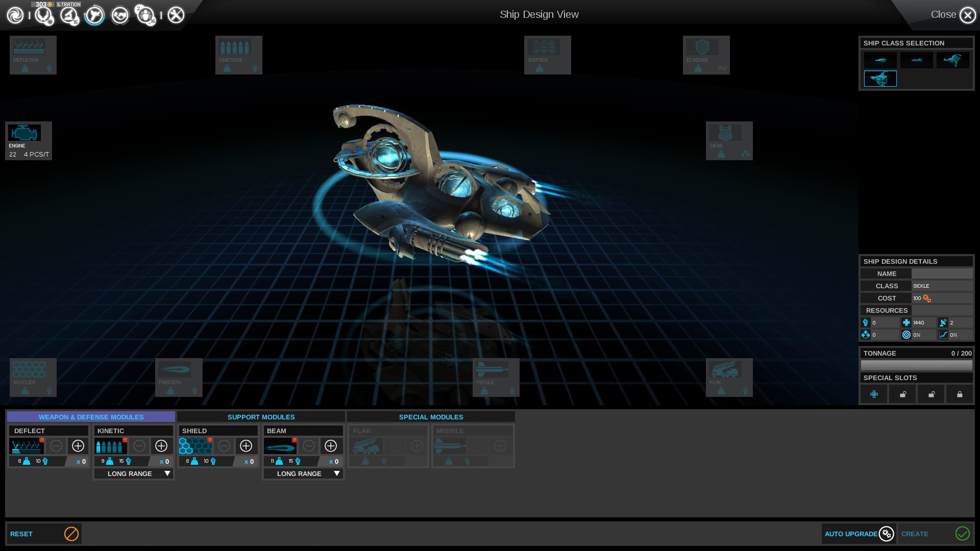Select the chip icon in Special Slots
The height and width of the screenshot is (551, 980).
(x=874, y=394)
